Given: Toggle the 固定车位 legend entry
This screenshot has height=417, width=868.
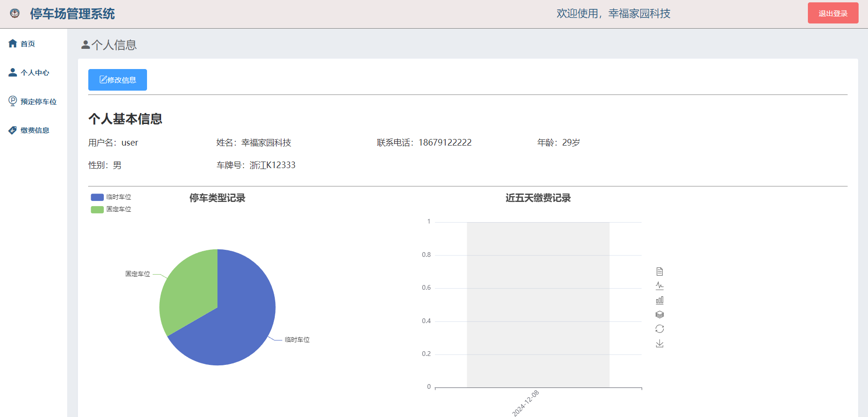Looking at the screenshot, I should coord(111,209).
